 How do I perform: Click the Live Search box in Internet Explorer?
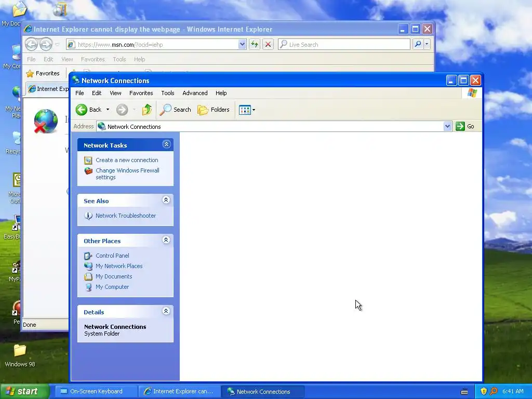pos(344,45)
